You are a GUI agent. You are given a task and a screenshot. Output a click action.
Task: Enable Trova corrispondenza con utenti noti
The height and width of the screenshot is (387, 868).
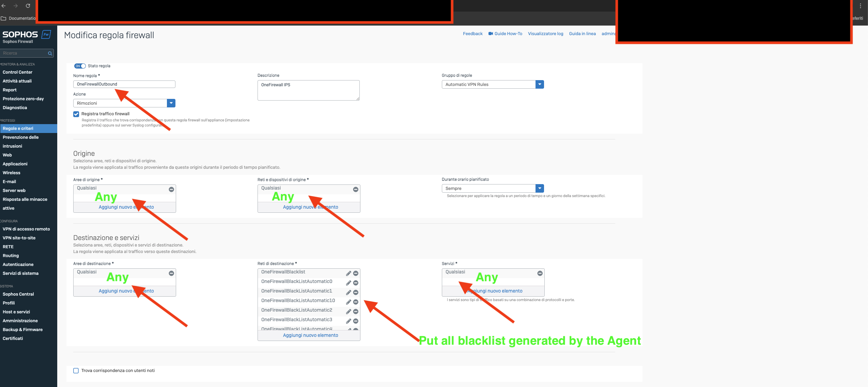click(76, 371)
